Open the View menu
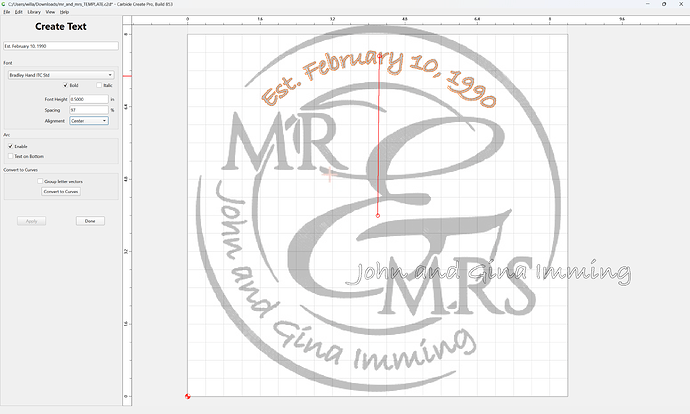The image size is (690, 414). [50, 12]
